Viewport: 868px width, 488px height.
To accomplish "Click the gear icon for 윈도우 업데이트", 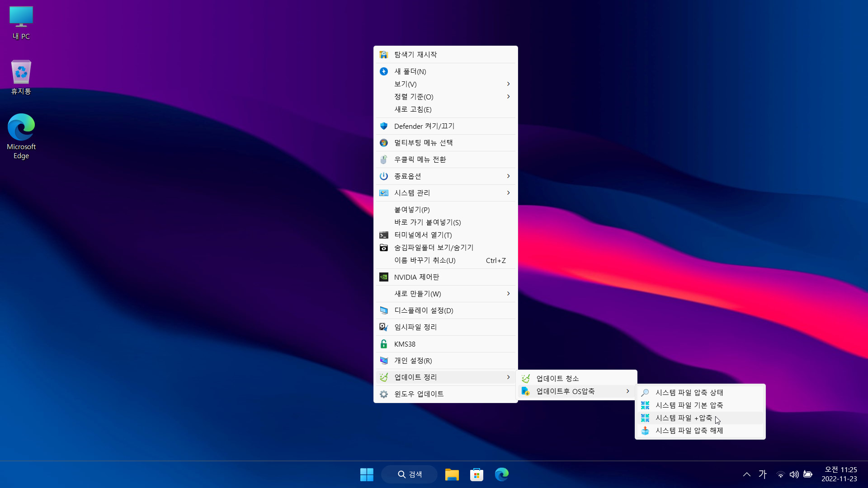I will pyautogui.click(x=384, y=394).
